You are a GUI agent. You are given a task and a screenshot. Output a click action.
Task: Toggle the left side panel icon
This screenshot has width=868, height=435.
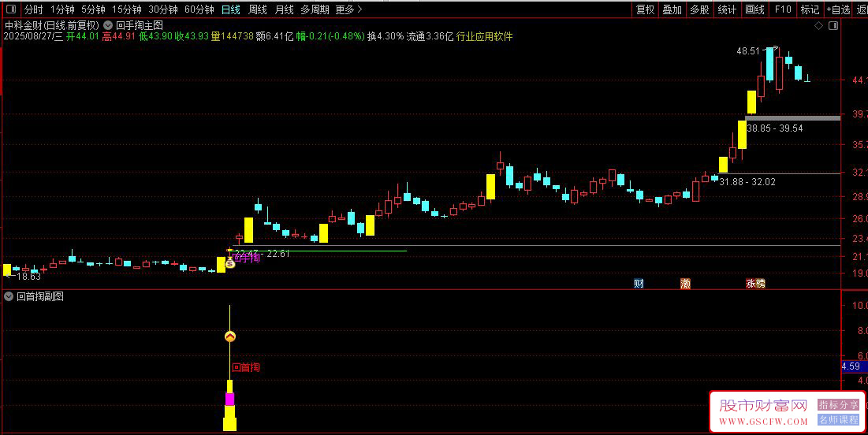10,9
